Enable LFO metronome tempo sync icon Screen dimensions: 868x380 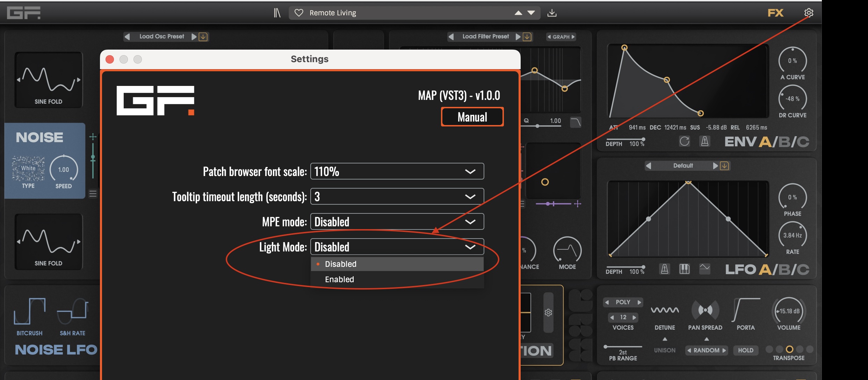tap(665, 269)
